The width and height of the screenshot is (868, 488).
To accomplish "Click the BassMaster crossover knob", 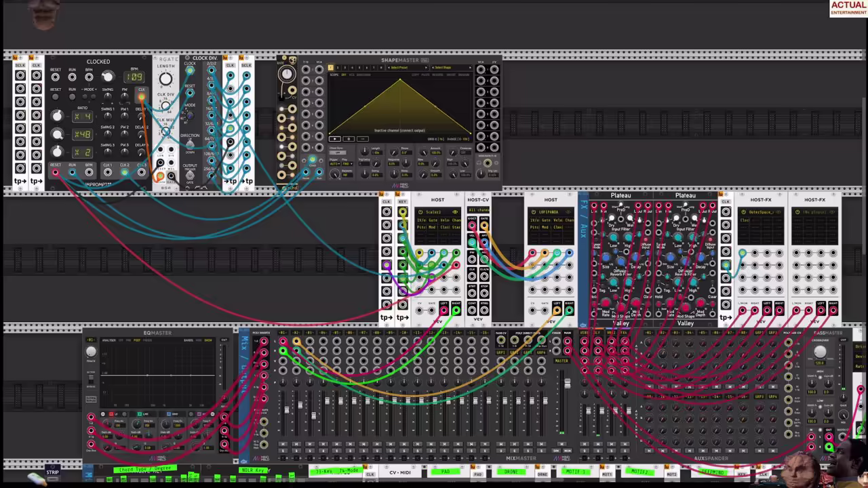I will click(x=820, y=352).
